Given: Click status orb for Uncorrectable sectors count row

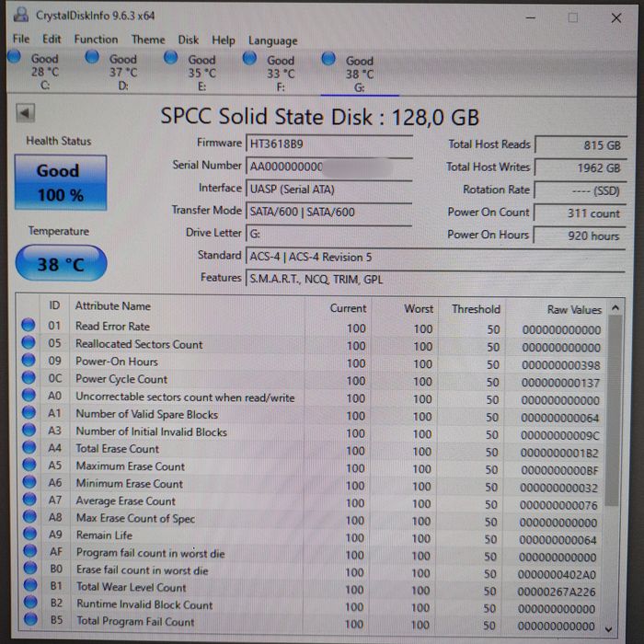Looking at the screenshot, I should [x=29, y=395].
